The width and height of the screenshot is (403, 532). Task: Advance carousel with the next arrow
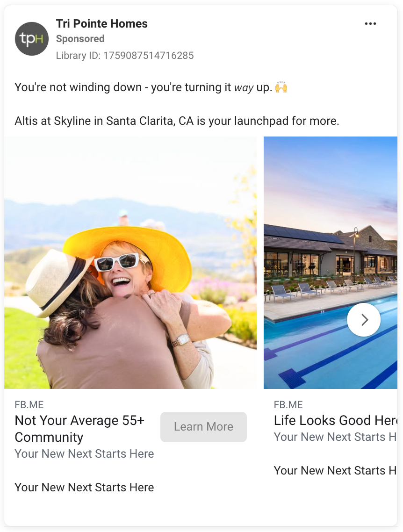(364, 320)
